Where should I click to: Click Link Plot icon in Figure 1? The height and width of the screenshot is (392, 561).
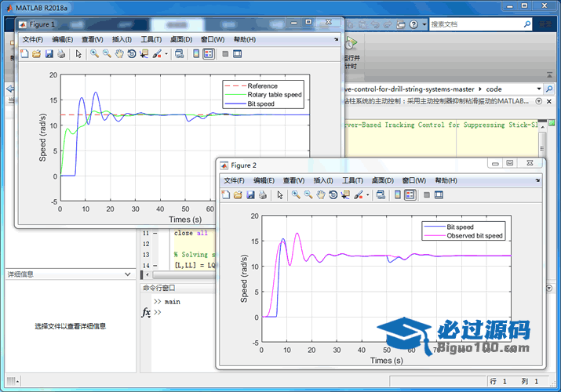click(x=179, y=54)
